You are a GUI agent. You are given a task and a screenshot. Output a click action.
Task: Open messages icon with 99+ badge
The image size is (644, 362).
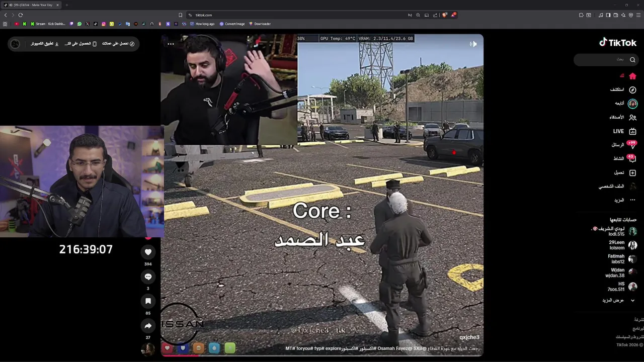tap(632, 145)
